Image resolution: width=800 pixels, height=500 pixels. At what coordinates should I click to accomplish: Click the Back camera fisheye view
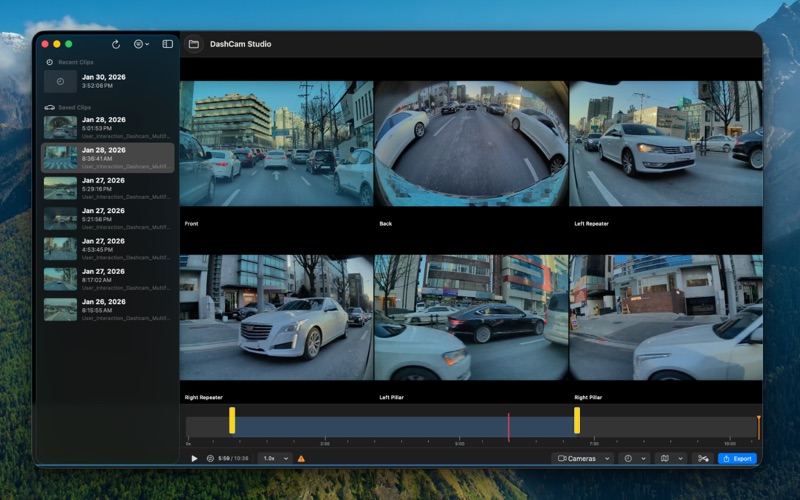pos(471,143)
